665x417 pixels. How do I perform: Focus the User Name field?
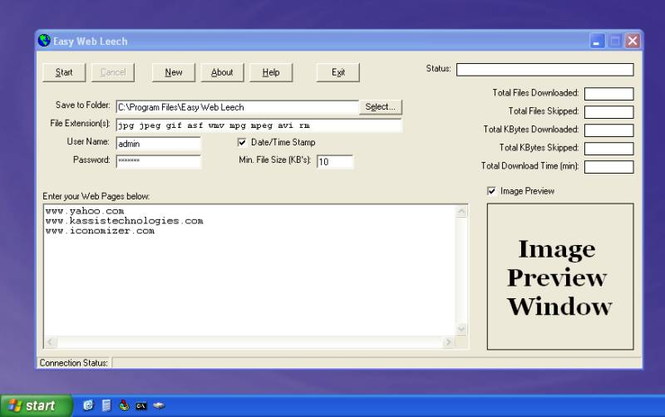158,144
